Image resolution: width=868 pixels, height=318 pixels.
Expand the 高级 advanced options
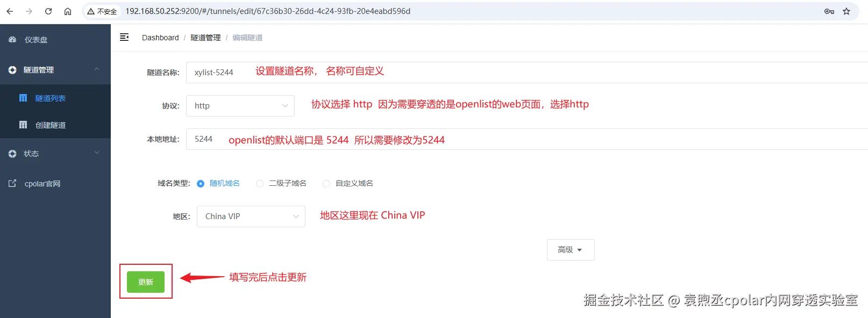pyautogui.click(x=571, y=250)
